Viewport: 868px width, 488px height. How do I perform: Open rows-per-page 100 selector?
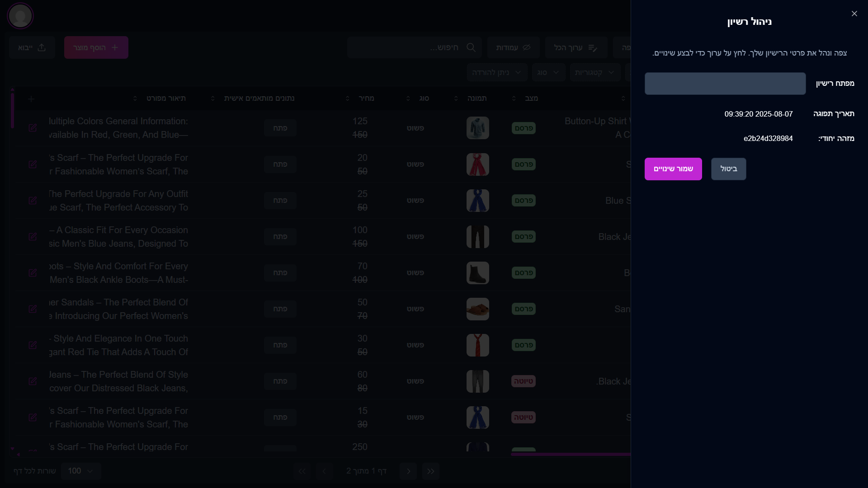click(x=80, y=471)
